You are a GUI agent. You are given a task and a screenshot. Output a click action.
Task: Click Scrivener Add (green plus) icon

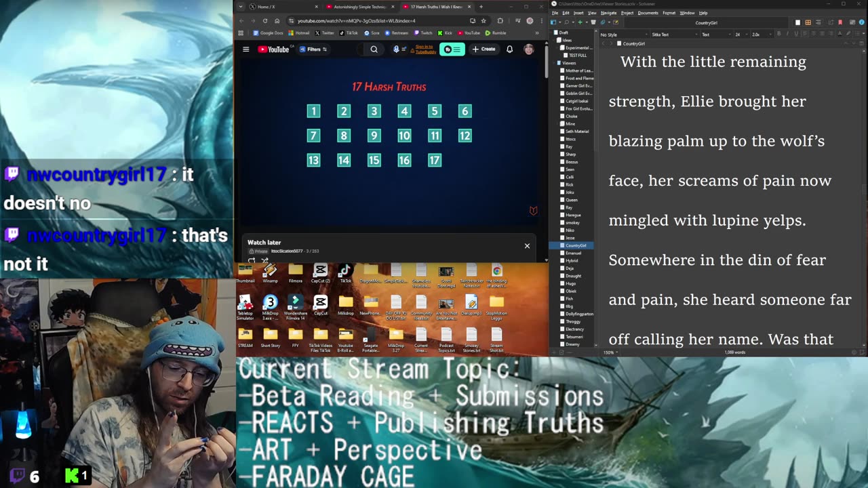pyautogui.click(x=580, y=22)
